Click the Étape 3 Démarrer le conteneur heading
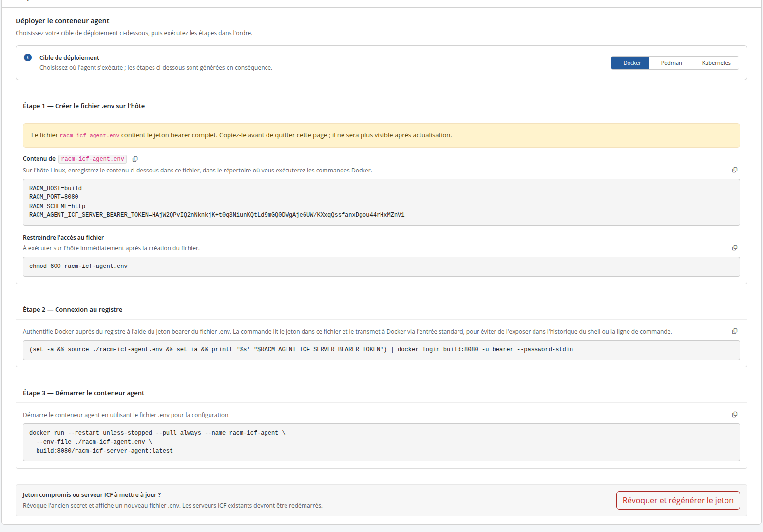This screenshot has width=763, height=532. coord(83,393)
